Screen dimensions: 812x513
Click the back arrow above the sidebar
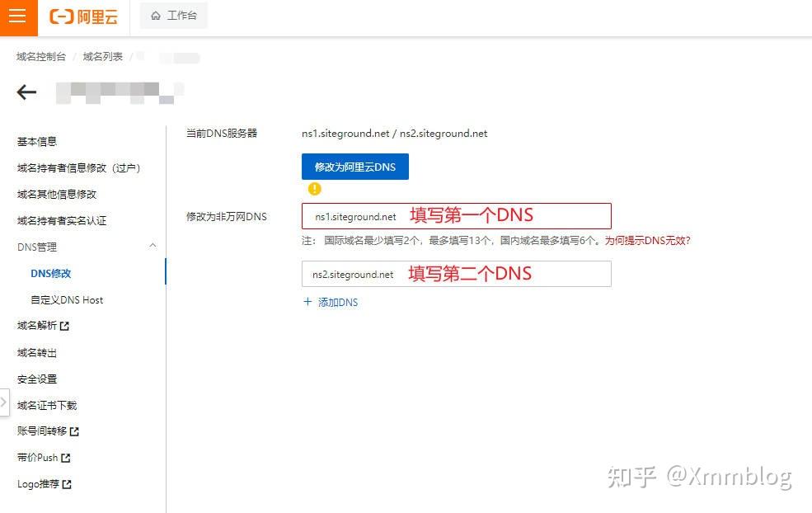point(26,92)
